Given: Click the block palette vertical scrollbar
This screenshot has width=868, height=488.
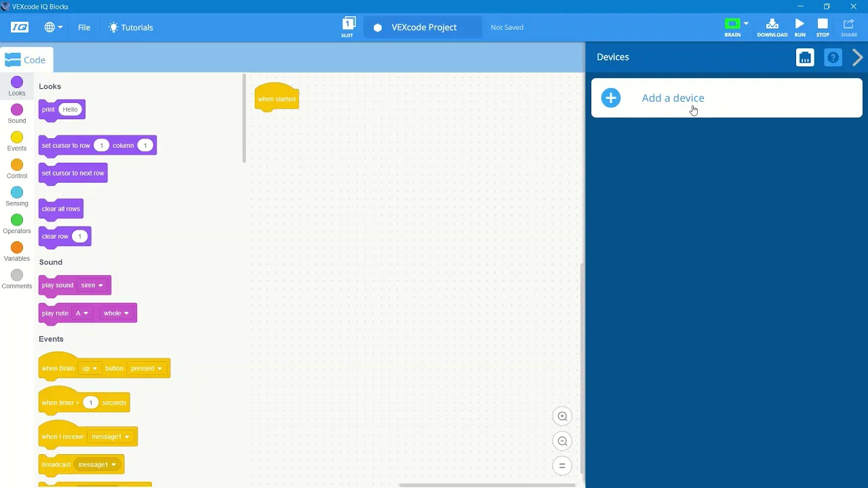Looking at the screenshot, I should 244,119.
